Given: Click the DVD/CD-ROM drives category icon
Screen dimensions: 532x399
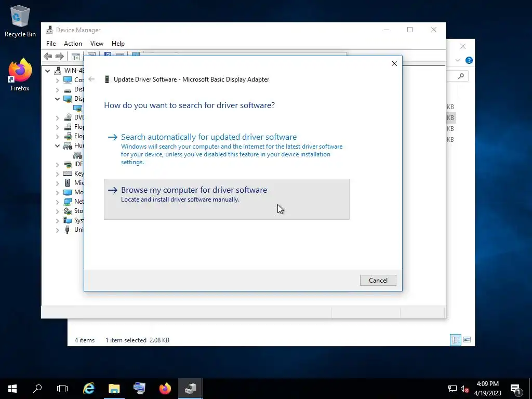Looking at the screenshot, I should click(x=68, y=117).
